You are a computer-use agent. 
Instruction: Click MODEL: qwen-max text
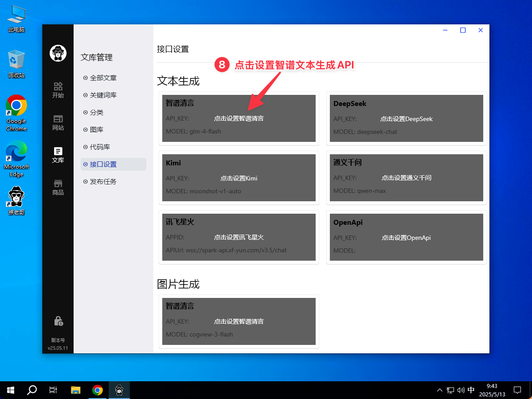(360, 191)
